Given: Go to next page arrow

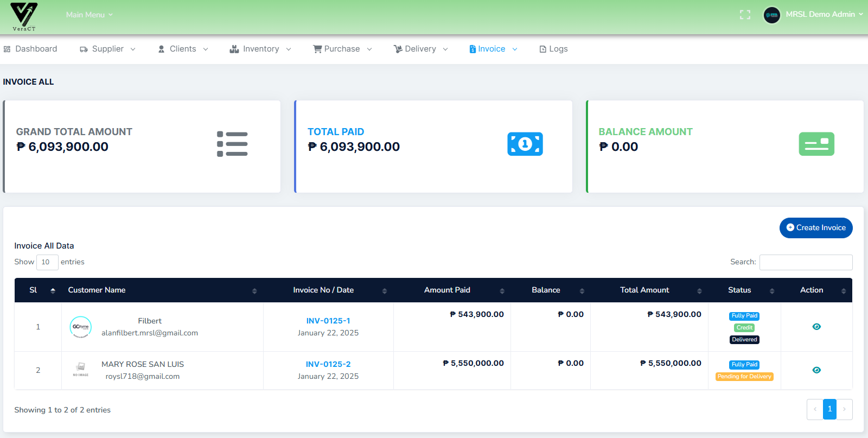Looking at the screenshot, I should (844, 409).
